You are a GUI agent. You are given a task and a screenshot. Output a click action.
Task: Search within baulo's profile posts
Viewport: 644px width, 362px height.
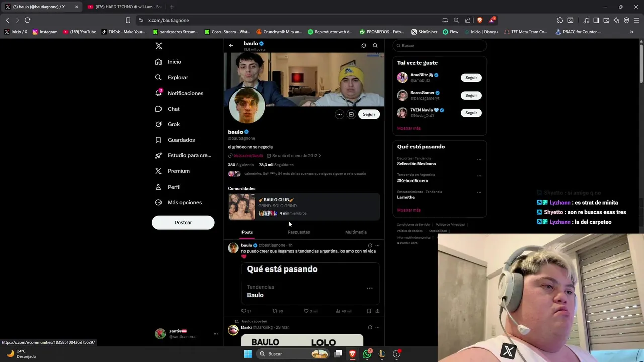375,46
